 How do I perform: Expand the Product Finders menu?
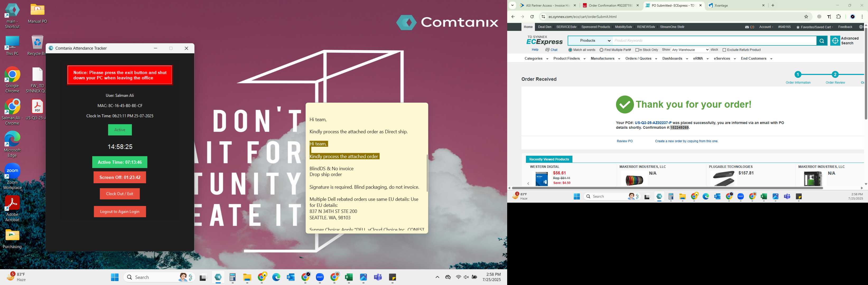click(x=569, y=59)
